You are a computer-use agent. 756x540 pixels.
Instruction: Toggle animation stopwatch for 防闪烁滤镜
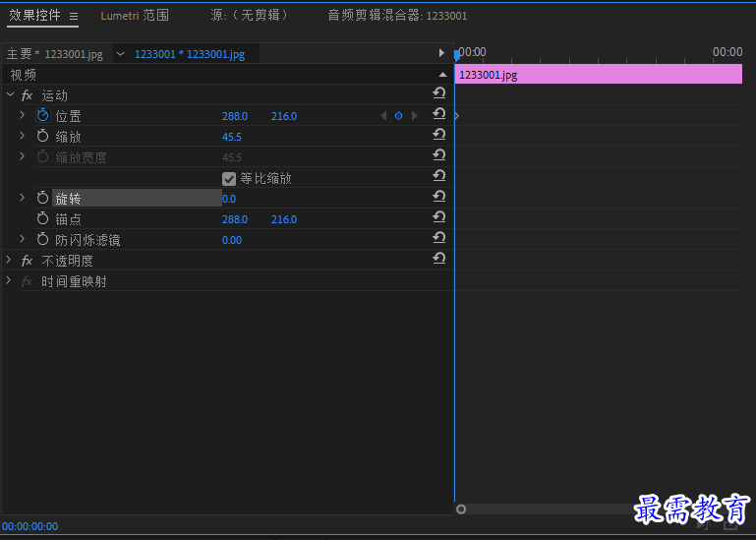pyautogui.click(x=42, y=239)
